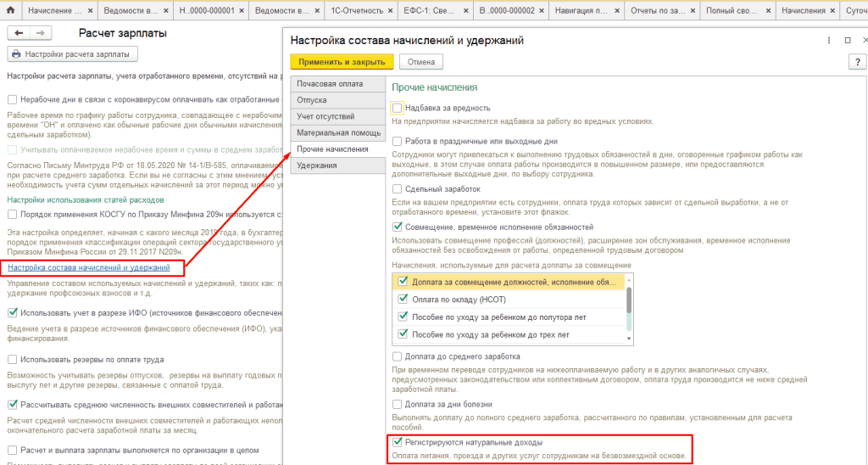This screenshot has height=465, width=868.
Task: Enable Расчет и выплата зарплаты по организации
Action: [12, 450]
